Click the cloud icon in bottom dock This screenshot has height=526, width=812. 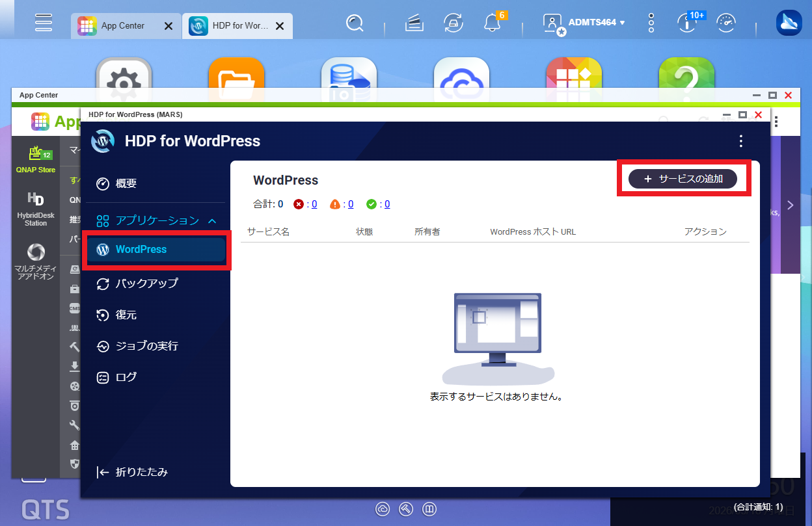point(383,508)
